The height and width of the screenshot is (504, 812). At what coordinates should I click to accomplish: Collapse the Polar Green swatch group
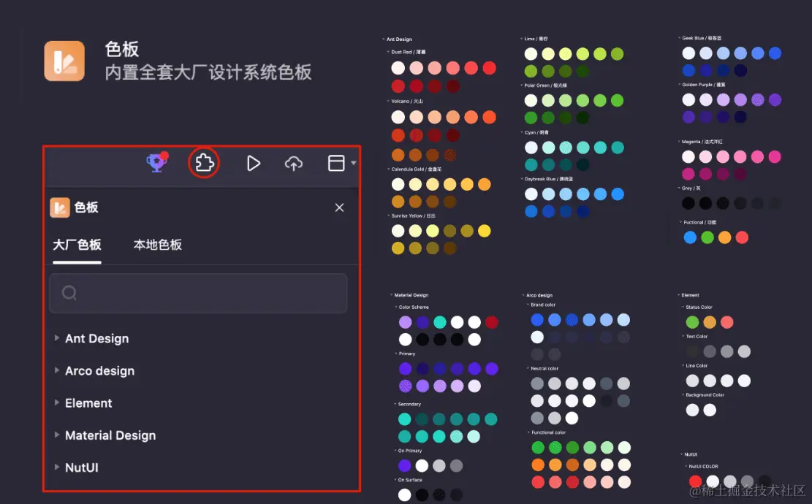pyautogui.click(x=522, y=85)
